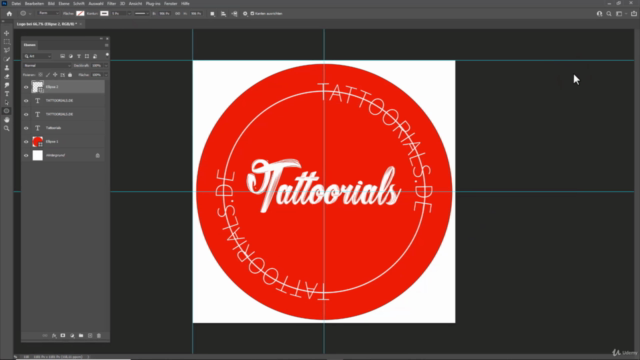640x360 pixels.
Task: Open path operations icon in options bar
Action: (212, 13)
